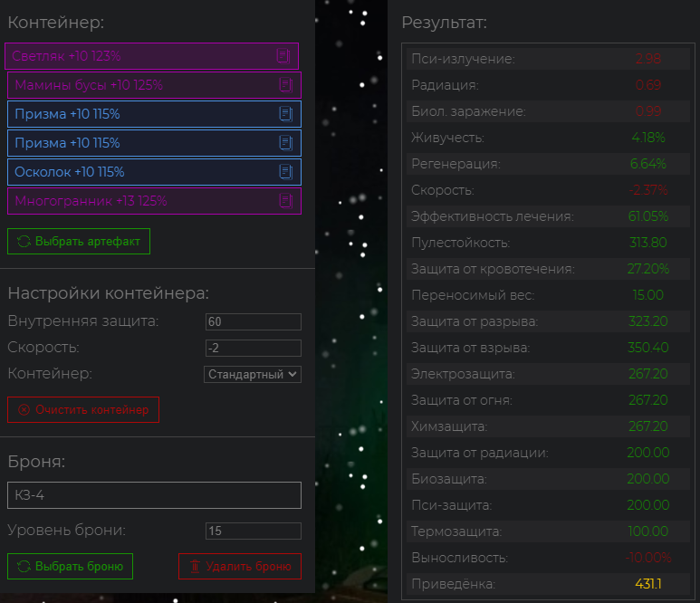
Task: Open the Контейнер Стандартный dropdown
Action: coord(253,375)
